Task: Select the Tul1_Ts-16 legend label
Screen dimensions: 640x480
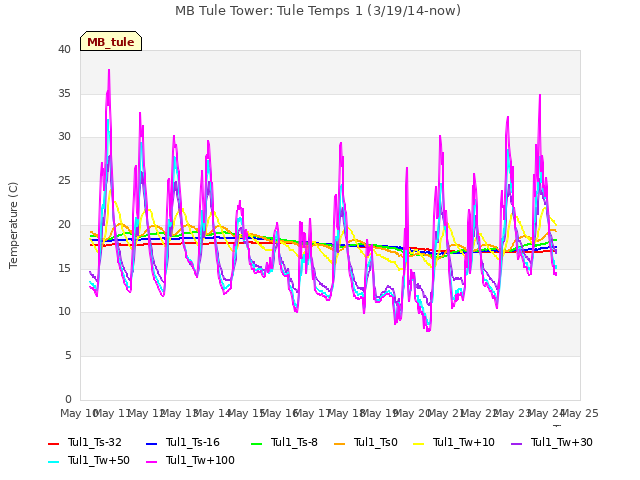Action: tap(193, 442)
